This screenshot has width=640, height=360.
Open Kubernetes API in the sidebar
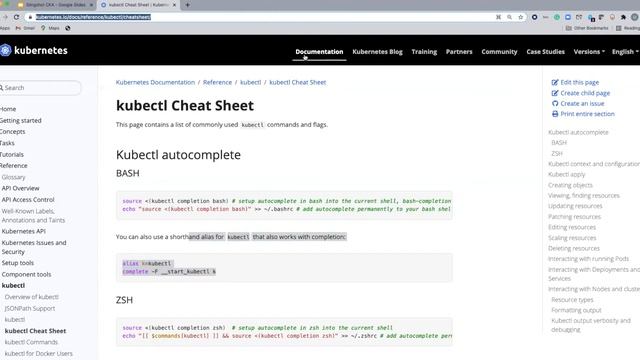click(24, 231)
